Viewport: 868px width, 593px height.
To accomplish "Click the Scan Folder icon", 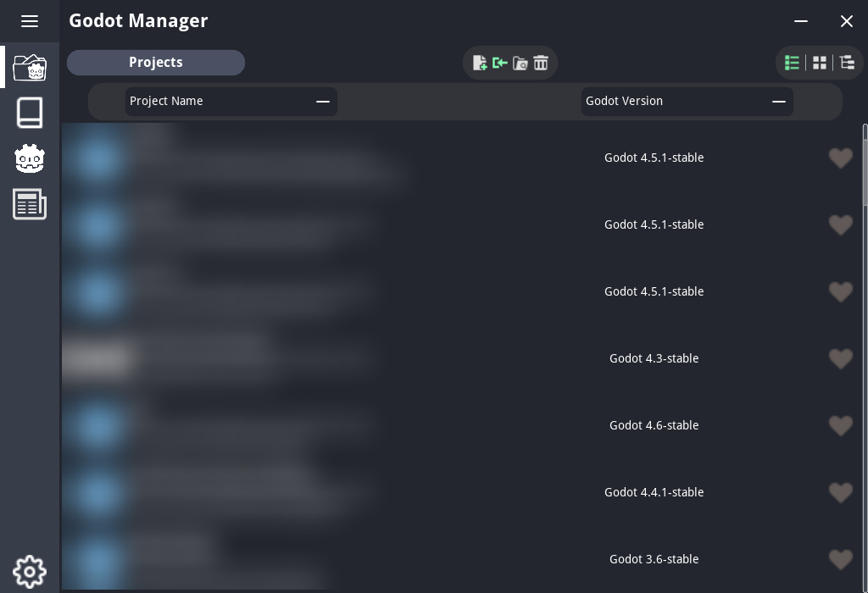I will (x=520, y=63).
